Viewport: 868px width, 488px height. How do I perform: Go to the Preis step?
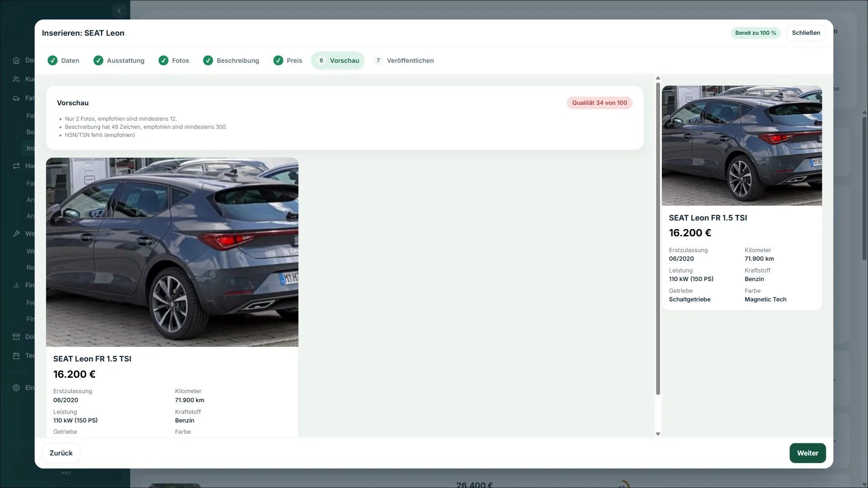click(x=288, y=61)
